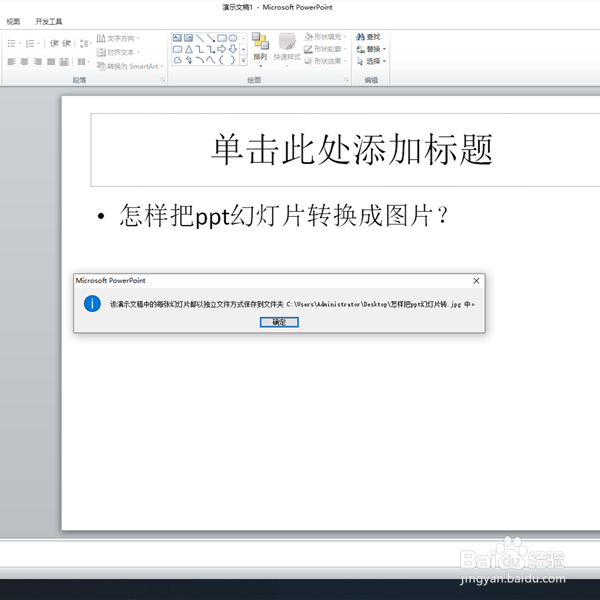Open the 形状效果 effects dropdown

[x=326, y=61]
